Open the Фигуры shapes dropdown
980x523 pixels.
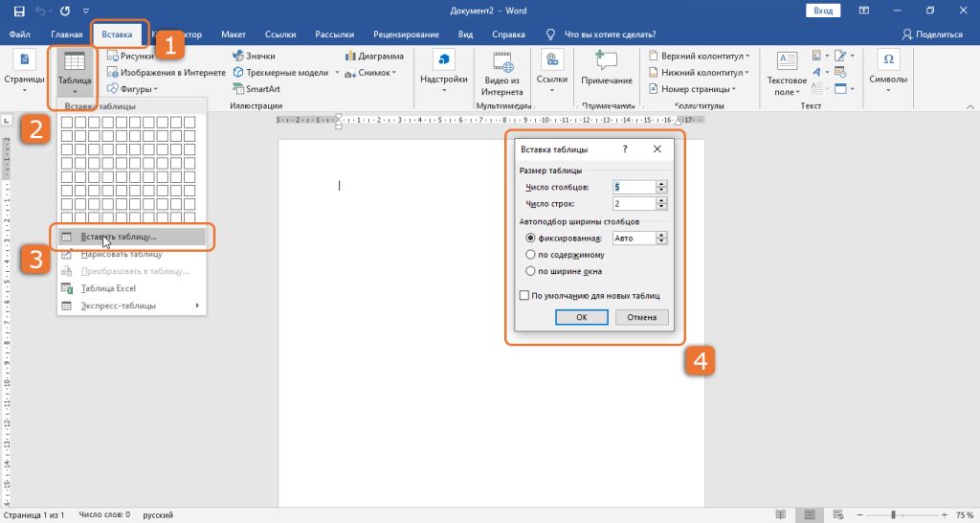pyautogui.click(x=132, y=89)
